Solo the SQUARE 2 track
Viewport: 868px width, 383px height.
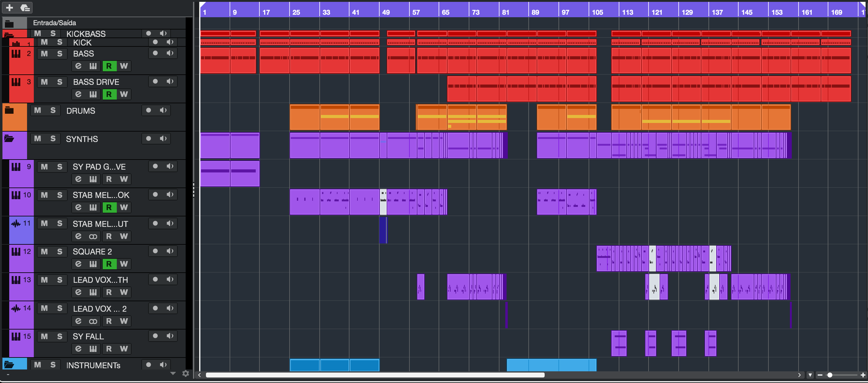pyautogui.click(x=60, y=252)
